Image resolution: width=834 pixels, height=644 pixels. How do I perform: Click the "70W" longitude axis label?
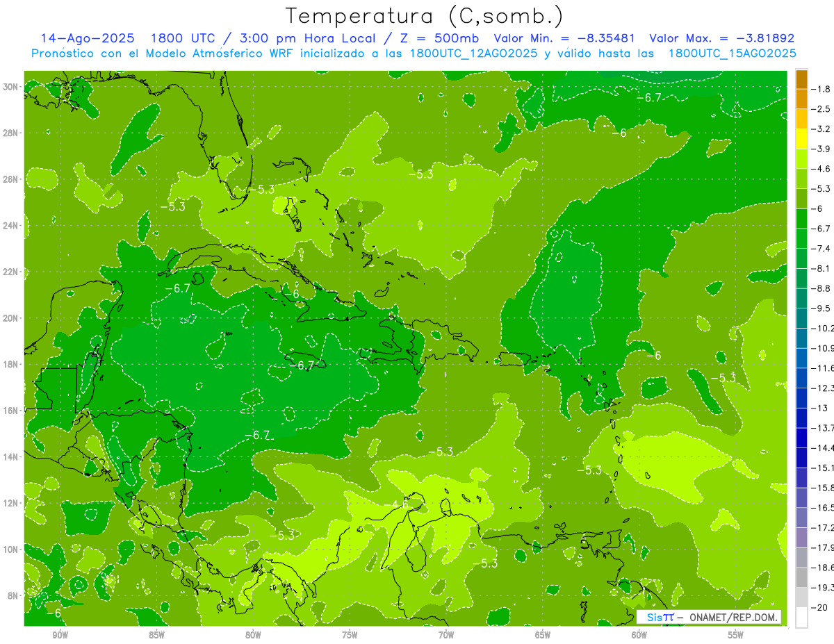446,635
